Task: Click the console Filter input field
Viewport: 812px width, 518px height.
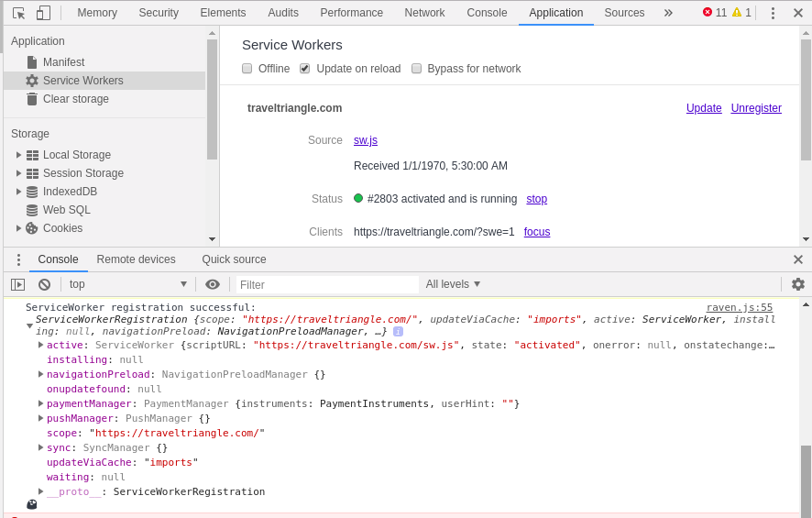Action: (327, 284)
